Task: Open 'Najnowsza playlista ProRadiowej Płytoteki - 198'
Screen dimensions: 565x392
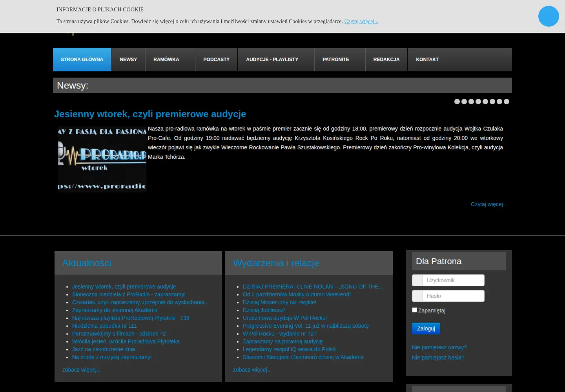Action: (131, 318)
